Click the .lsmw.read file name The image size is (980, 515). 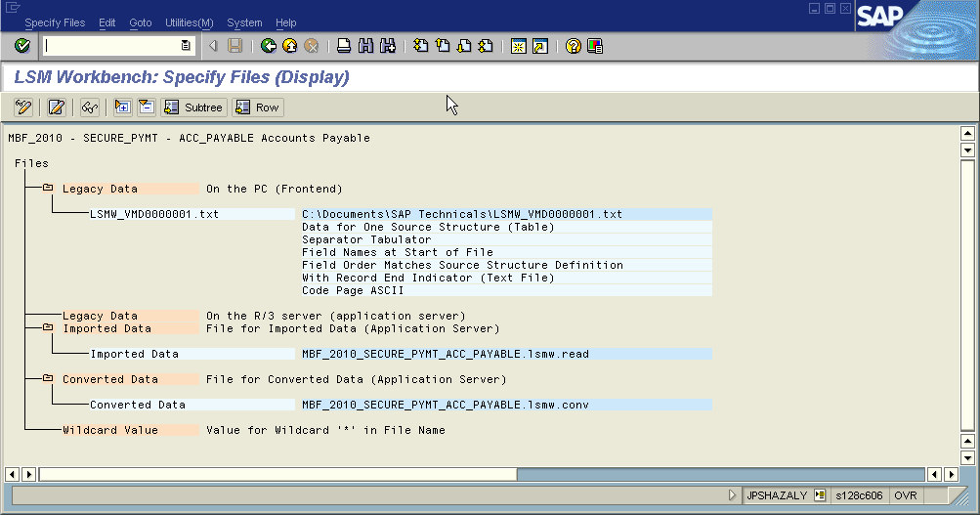tap(506, 354)
